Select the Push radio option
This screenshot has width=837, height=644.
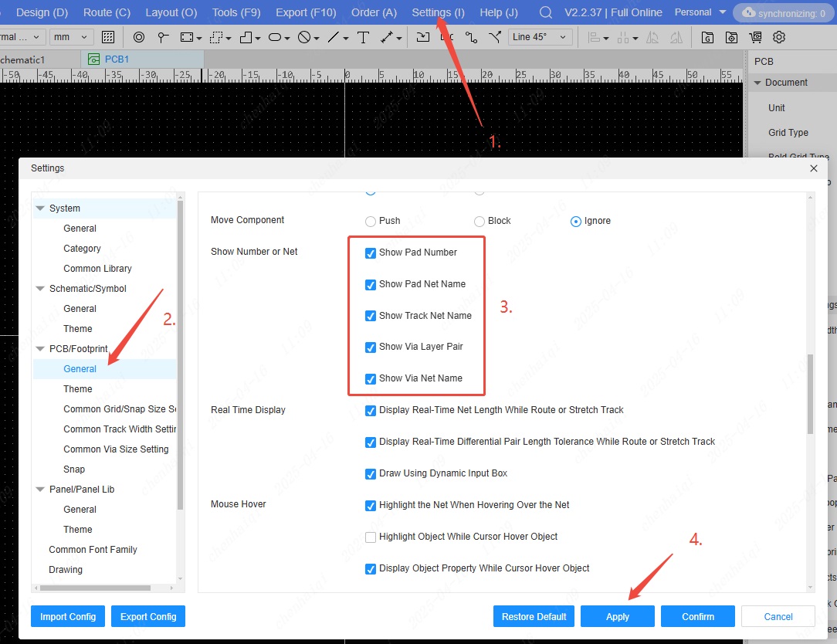point(371,222)
